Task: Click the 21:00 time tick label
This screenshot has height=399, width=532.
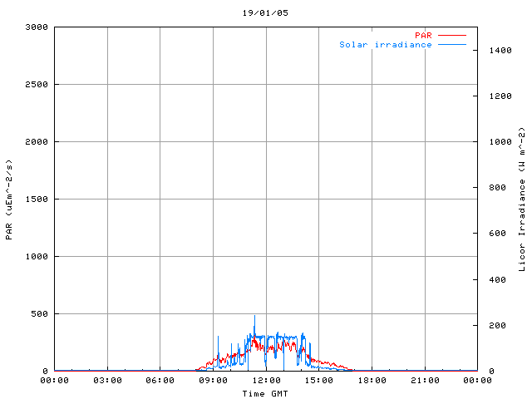Action: coord(425,381)
